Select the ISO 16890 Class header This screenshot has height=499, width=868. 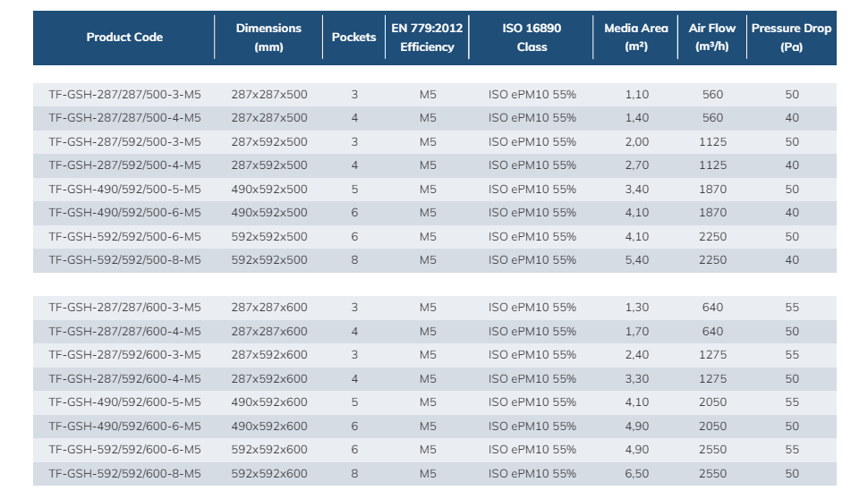point(532,38)
